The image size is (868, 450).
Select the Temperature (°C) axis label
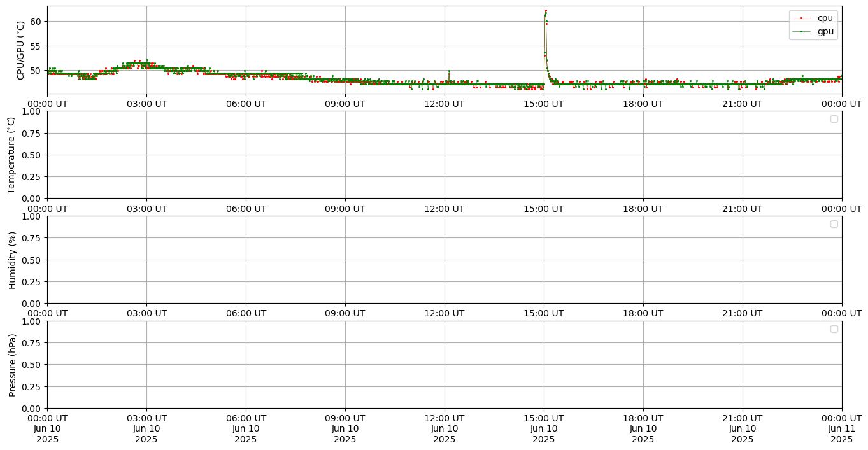point(11,155)
